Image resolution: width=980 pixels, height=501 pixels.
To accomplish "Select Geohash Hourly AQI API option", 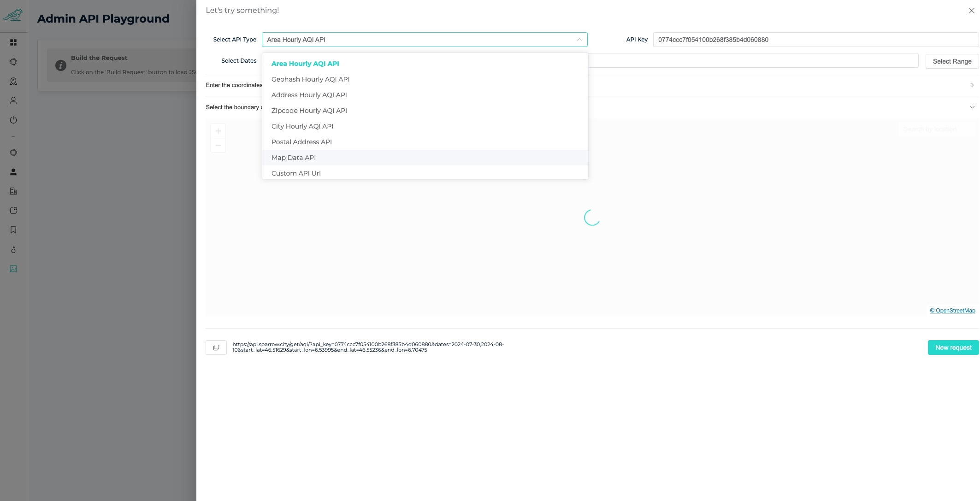I will coord(310,79).
